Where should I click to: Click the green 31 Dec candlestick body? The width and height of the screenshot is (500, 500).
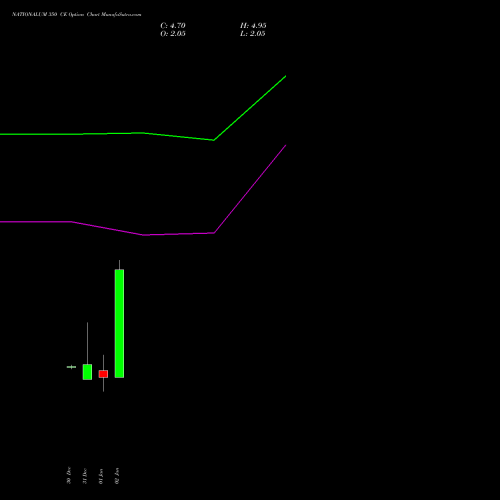(x=87, y=372)
